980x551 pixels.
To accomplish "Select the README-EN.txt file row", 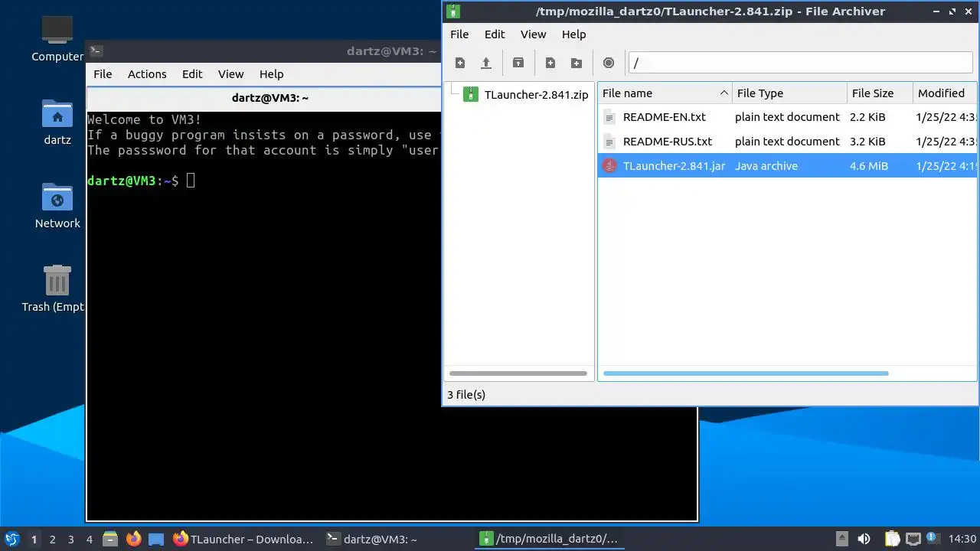I will pyautogui.click(x=787, y=117).
